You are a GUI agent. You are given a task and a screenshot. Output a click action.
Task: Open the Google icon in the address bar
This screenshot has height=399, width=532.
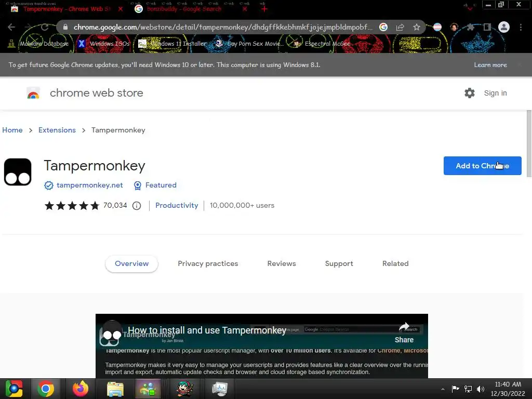tap(383, 27)
